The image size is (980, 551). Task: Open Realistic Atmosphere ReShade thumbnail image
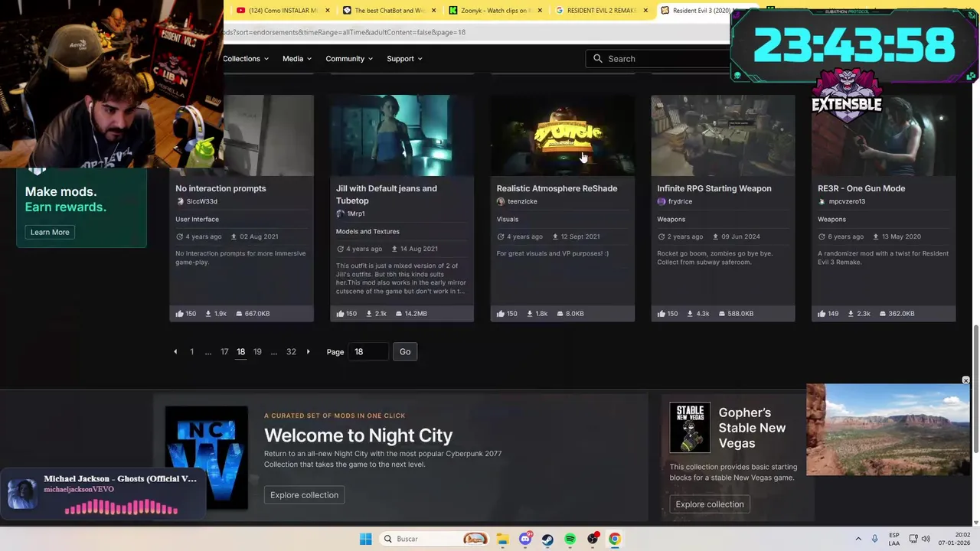[562, 135]
